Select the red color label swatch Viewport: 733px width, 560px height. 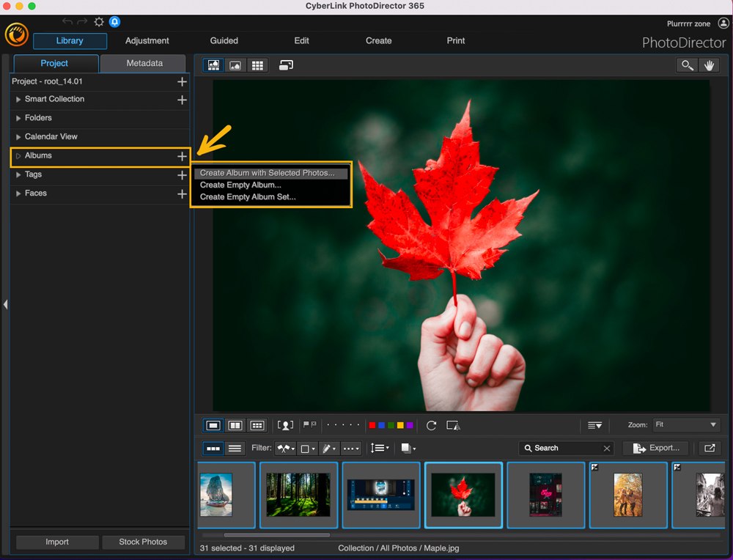372,424
